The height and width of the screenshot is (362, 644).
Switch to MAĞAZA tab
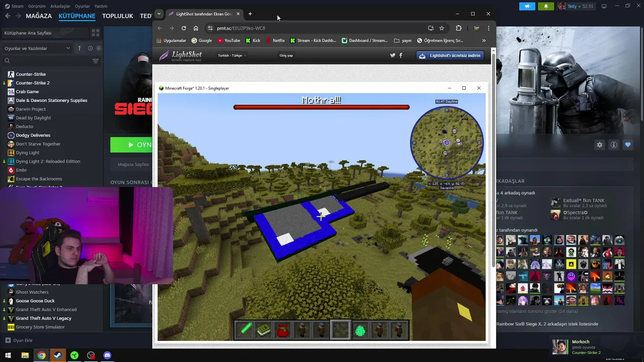(39, 16)
